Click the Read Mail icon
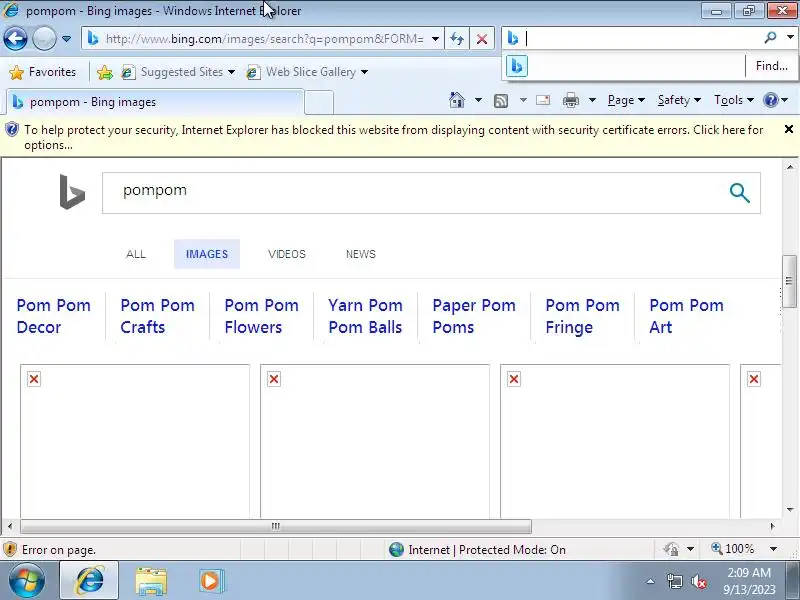The image size is (800, 600). pos(543,100)
